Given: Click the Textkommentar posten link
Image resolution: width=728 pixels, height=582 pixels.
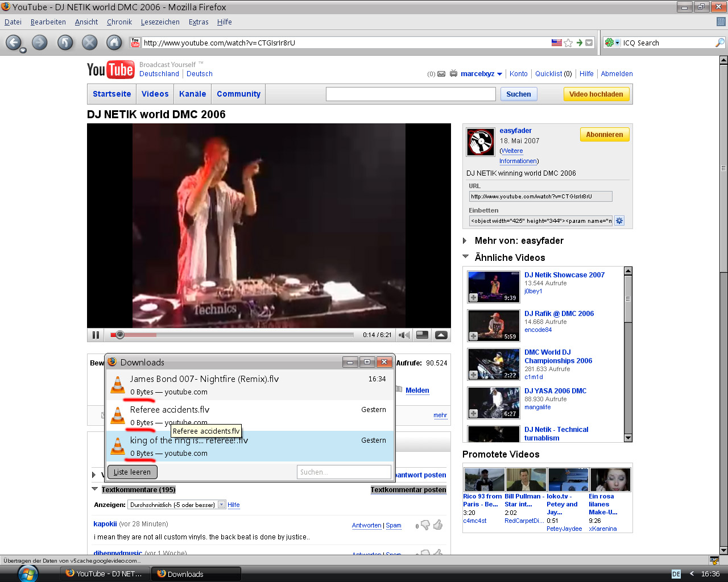Looking at the screenshot, I should pyautogui.click(x=408, y=489).
